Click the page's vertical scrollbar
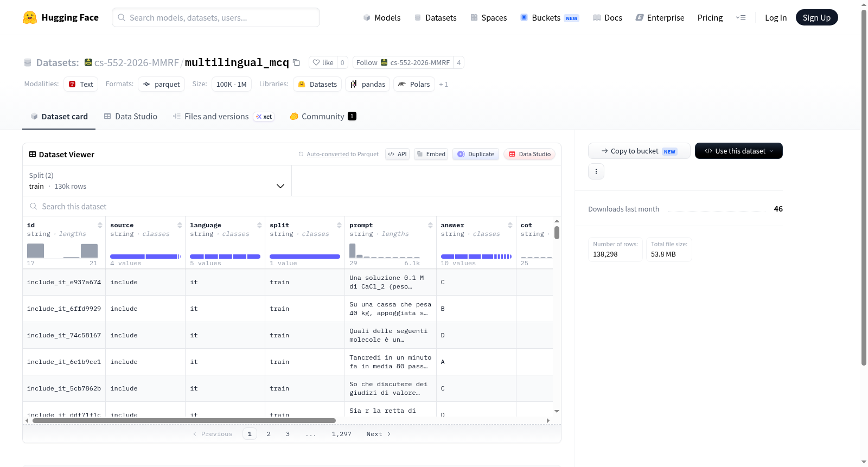 coord(864,187)
